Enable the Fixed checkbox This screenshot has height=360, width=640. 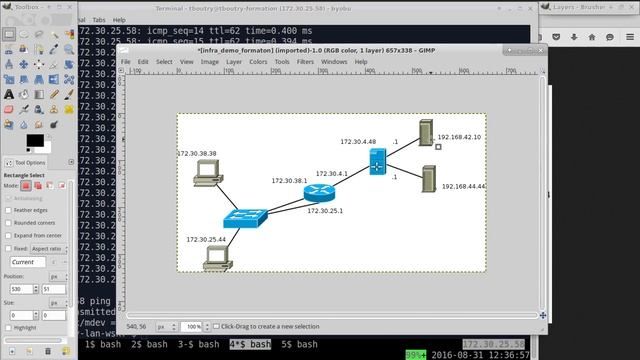pos(8,249)
